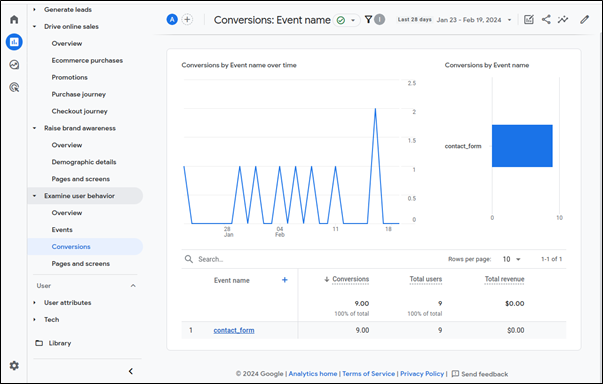
Task: Open the Demographic details report
Action: [x=84, y=162]
